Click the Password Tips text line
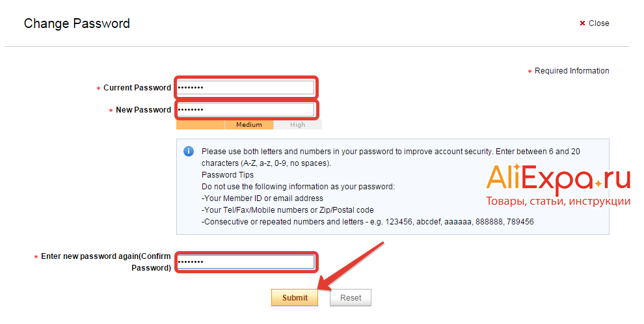Image resolution: width=644 pixels, height=324 pixels. coord(228,175)
